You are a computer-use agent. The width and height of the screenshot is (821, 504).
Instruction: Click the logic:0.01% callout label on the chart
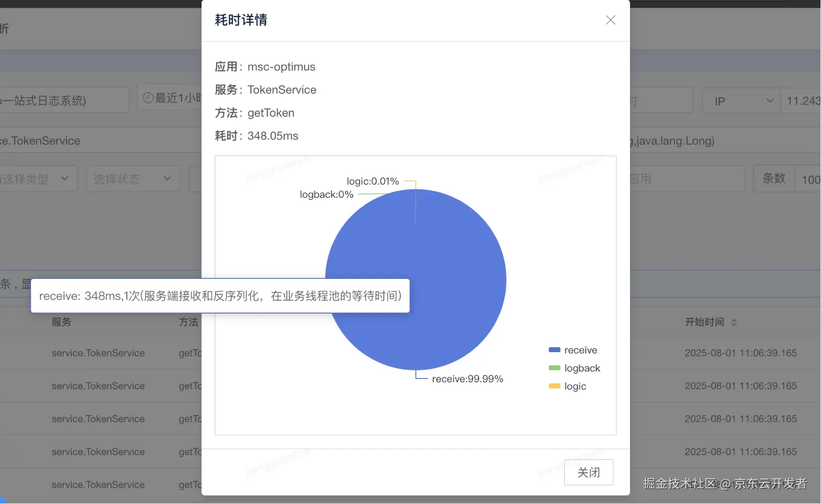coord(372,181)
